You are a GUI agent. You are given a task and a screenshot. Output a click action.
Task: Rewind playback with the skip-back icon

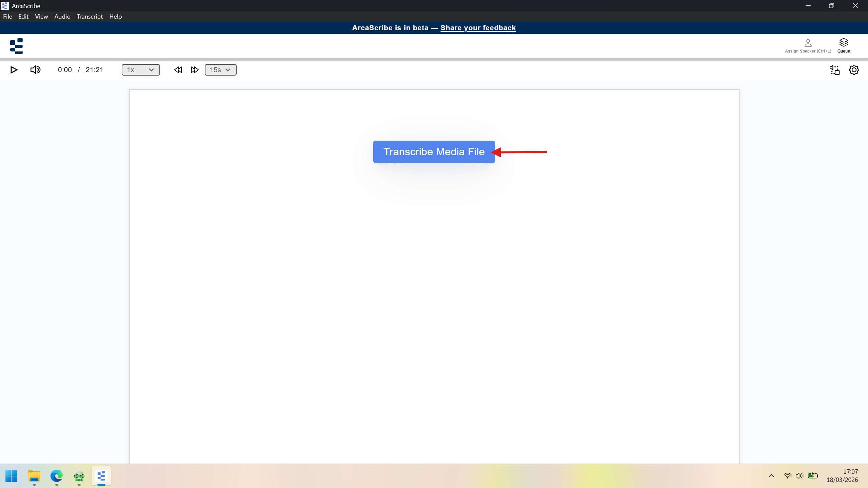178,70
